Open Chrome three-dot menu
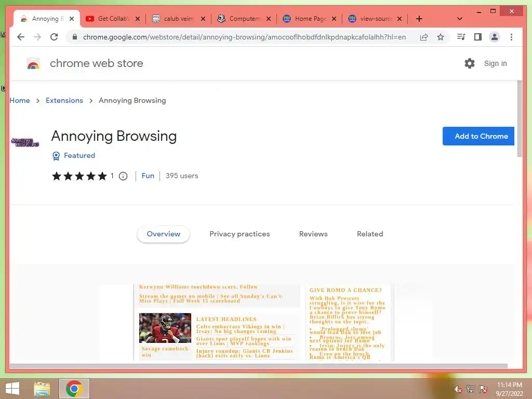This screenshot has width=532, height=399. (511, 37)
